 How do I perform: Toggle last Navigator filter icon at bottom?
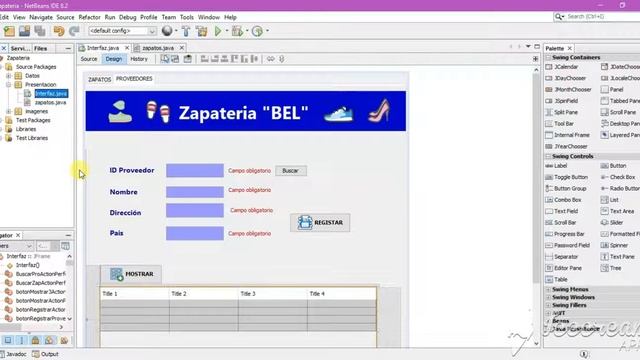pos(64,340)
